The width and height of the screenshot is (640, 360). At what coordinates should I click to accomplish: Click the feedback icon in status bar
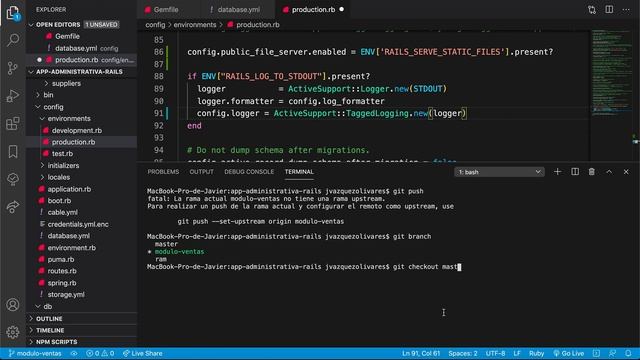[612, 353]
